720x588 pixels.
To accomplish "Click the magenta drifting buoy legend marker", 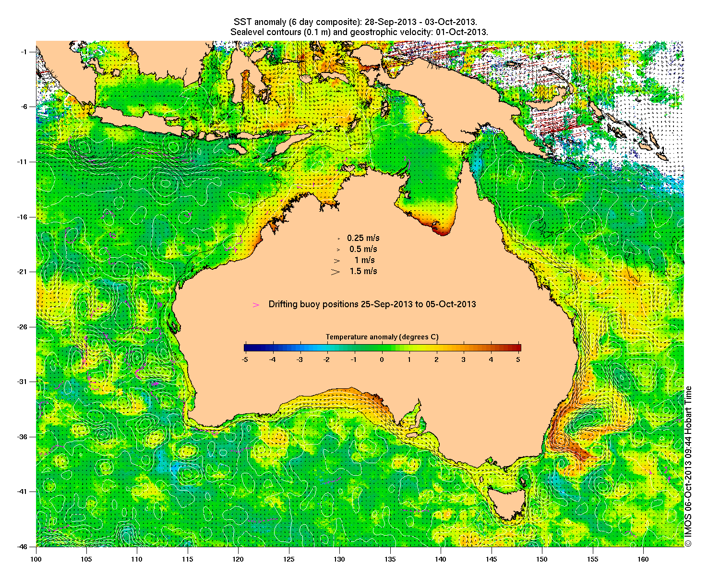I will pyautogui.click(x=256, y=305).
